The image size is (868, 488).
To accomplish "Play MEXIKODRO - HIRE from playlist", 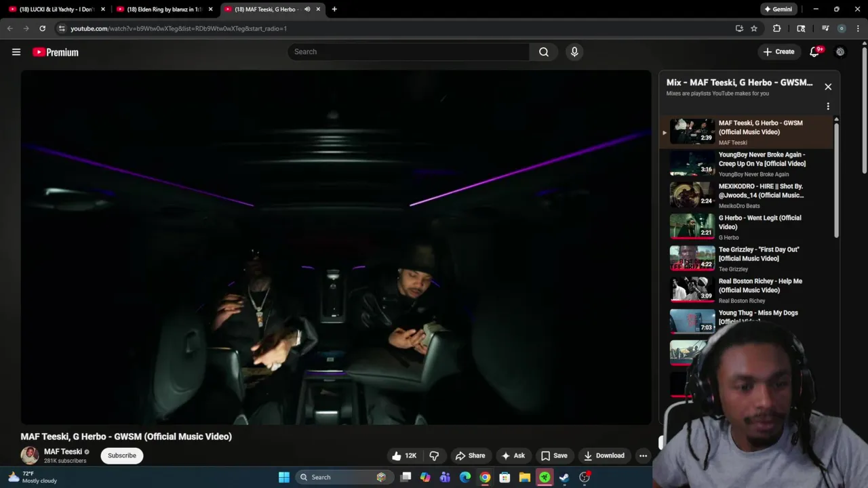I will coord(746,195).
